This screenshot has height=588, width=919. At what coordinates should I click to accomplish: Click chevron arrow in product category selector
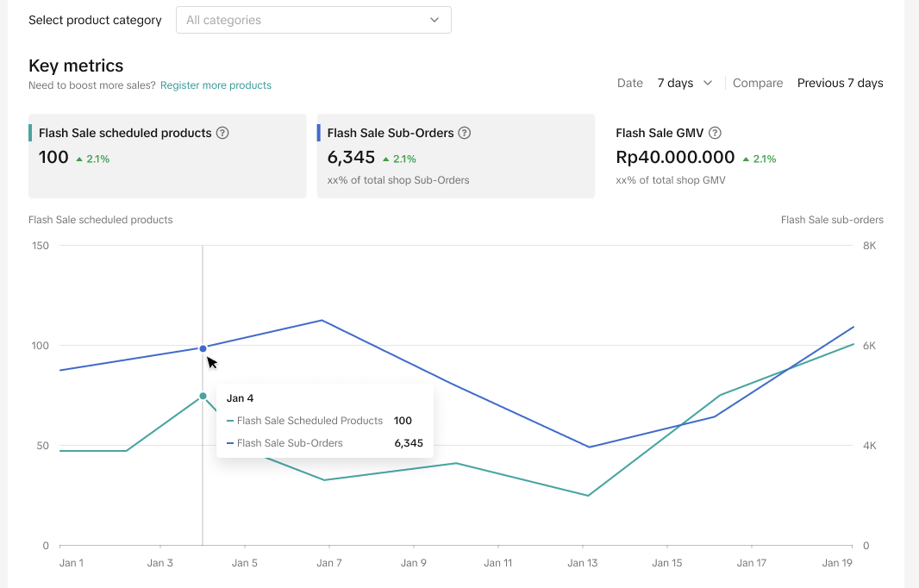434,20
